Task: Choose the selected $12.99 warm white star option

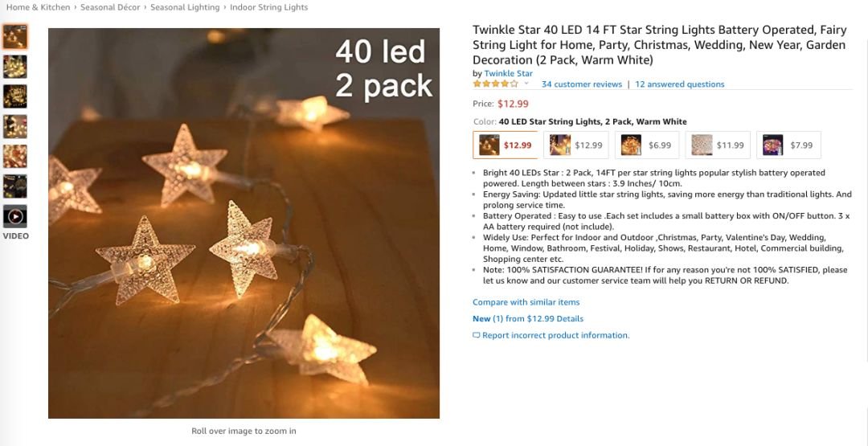Action: pyautogui.click(x=505, y=145)
